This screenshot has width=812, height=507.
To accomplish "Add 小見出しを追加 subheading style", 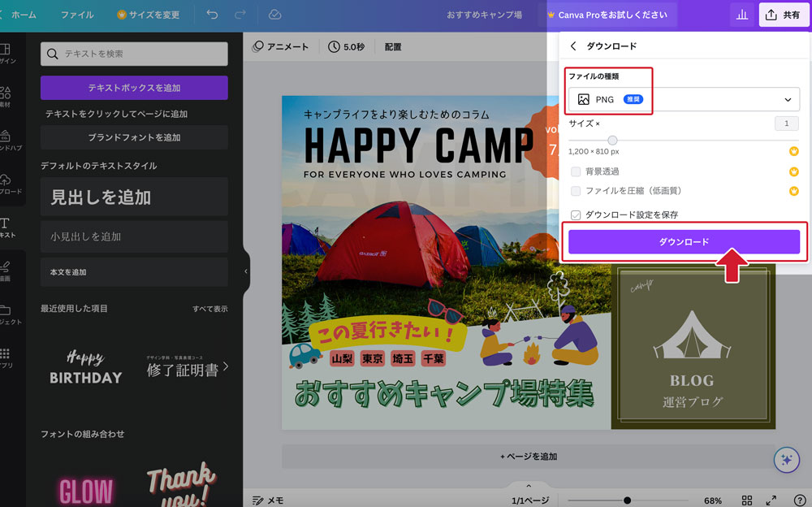I will coord(134,236).
